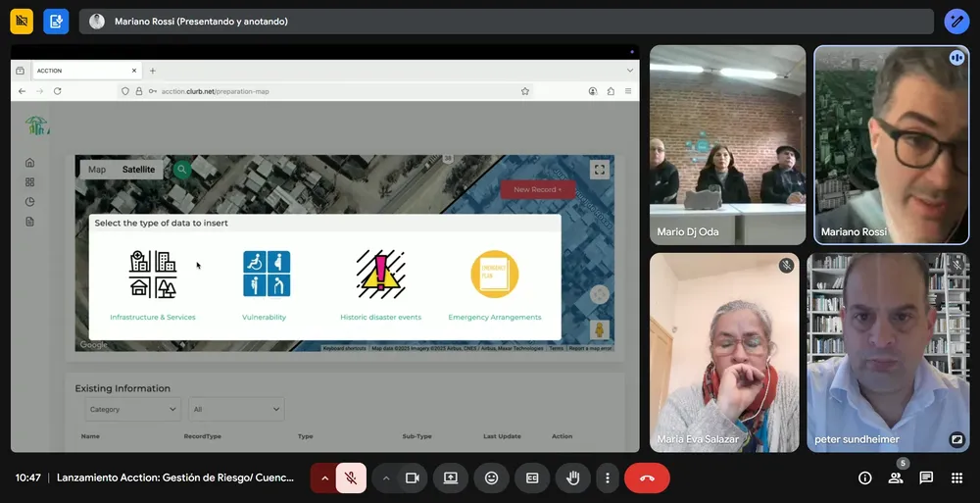Image resolution: width=980 pixels, height=503 pixels.
Task: Show the participants people panel
Action: (x=895, y=478)
